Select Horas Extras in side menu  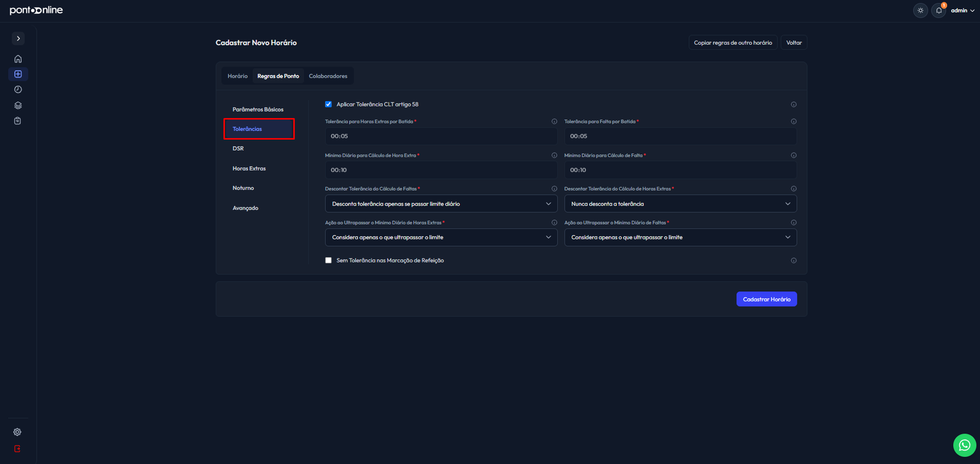tap(249, 168)
